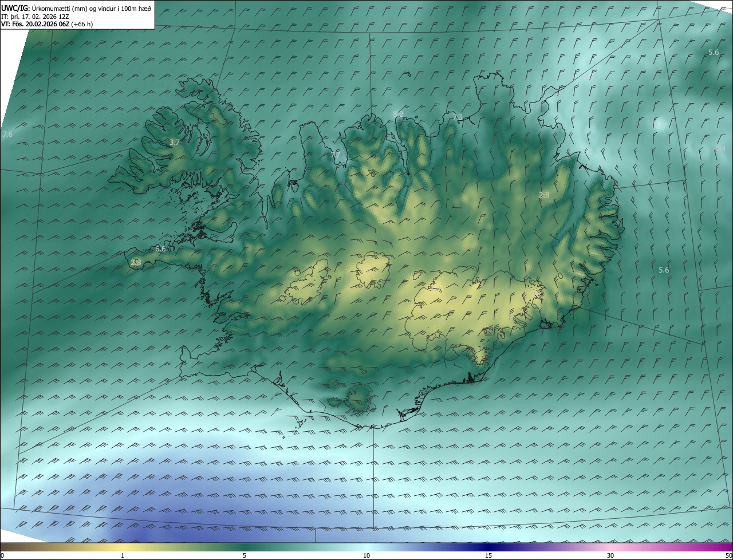Click the 50 tick label on the colour scale
The height and width of the screenshot is (560, 733).
[x=728, y=555]
